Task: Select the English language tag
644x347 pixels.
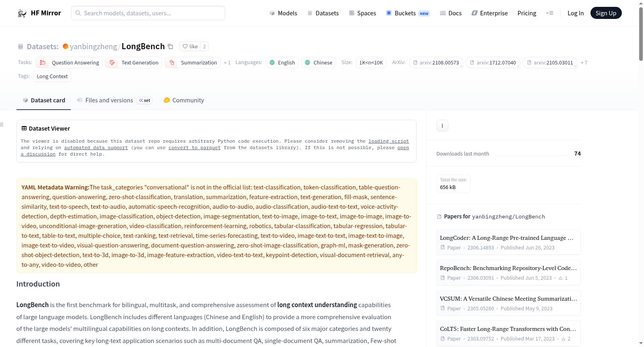Action: (282, 62)
